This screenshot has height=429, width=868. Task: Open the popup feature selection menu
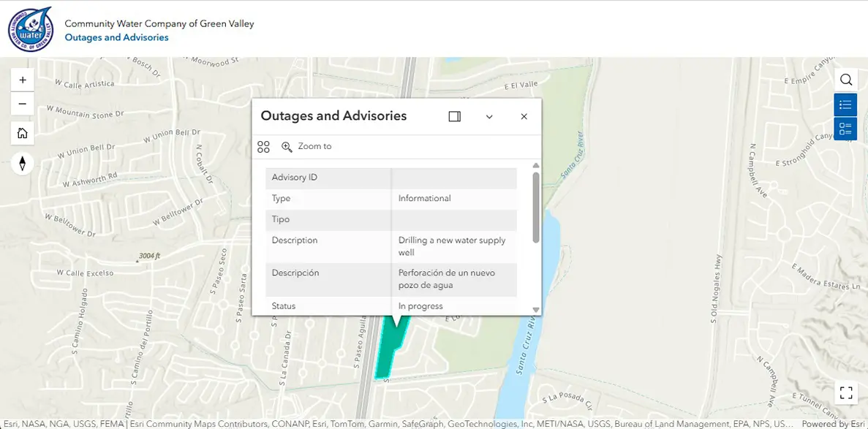tap(264, 147)
